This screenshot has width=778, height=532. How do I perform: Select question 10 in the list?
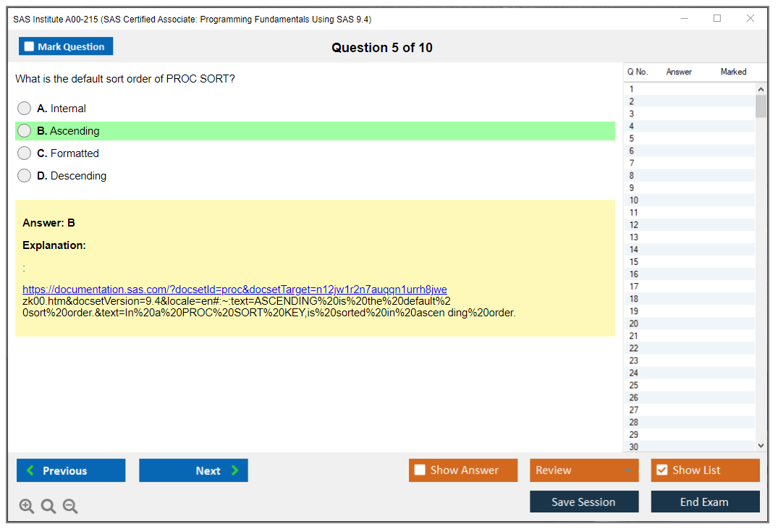click(x=634, y=200)
